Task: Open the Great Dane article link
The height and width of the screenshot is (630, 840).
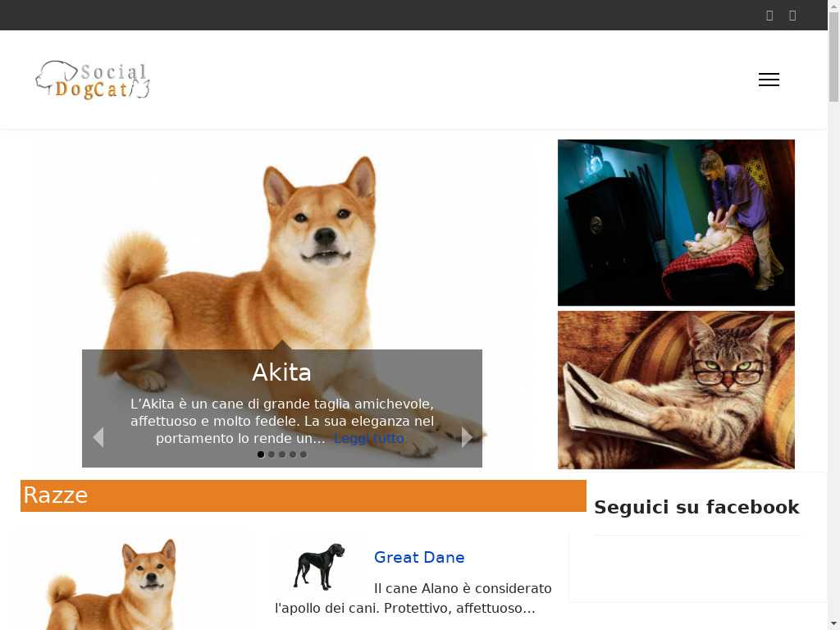Action: pos(419,557)
